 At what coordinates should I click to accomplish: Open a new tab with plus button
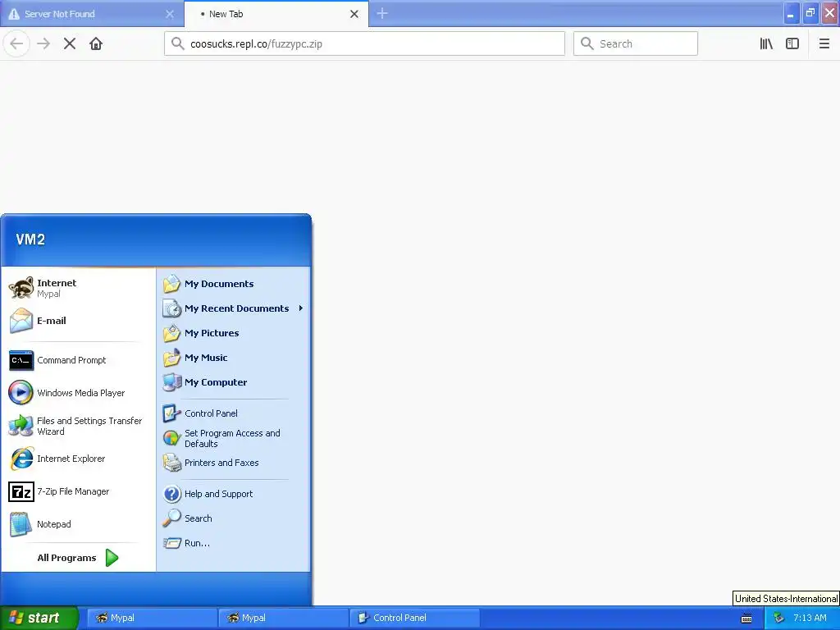[382, 13]
